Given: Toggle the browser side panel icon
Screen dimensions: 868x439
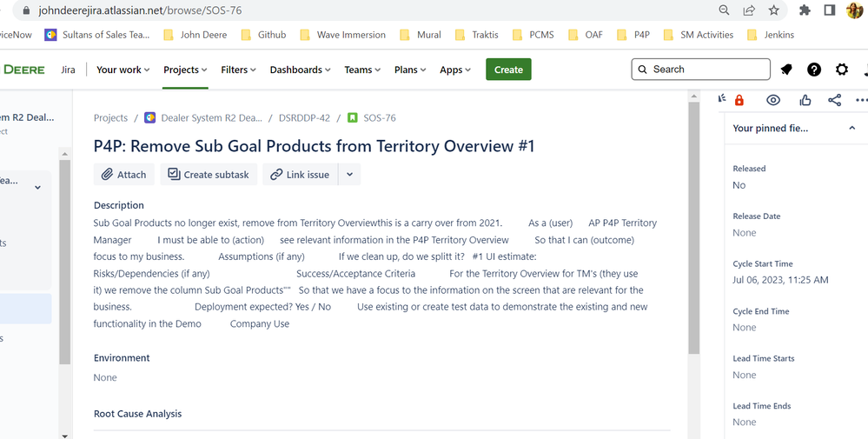Looking at the screenshot, I should (x=829, y=10).
